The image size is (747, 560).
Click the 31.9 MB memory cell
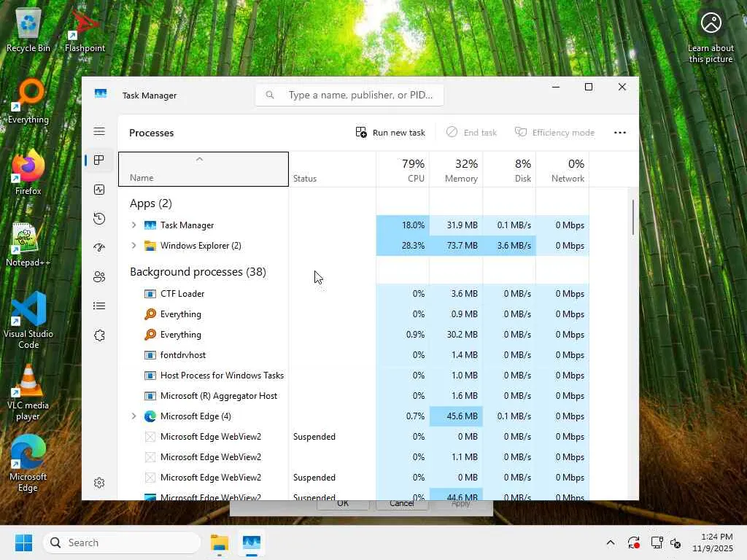click(456, 225)
